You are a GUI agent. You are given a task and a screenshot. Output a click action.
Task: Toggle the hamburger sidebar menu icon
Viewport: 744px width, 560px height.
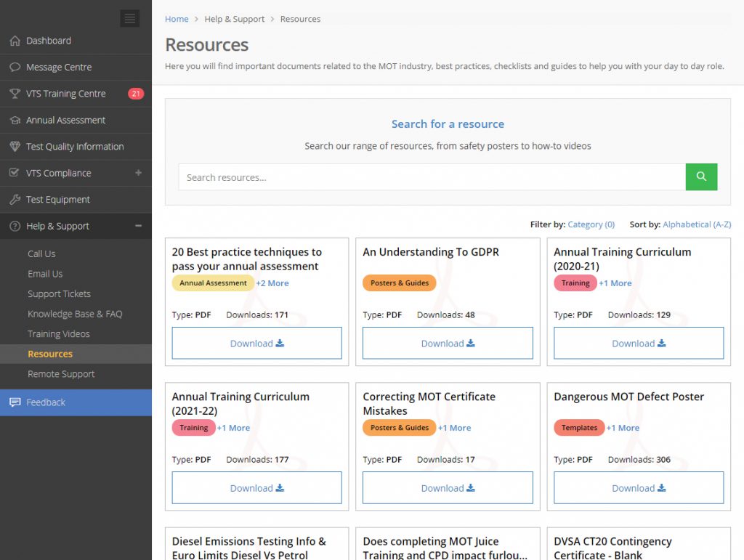[x=129, y=18]
